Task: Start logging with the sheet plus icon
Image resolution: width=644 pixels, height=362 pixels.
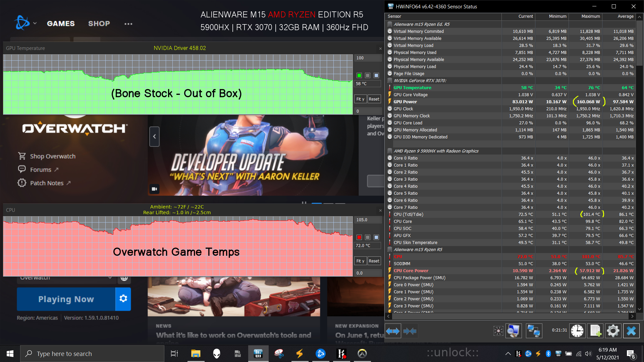Action: click(x=595, y=331)
